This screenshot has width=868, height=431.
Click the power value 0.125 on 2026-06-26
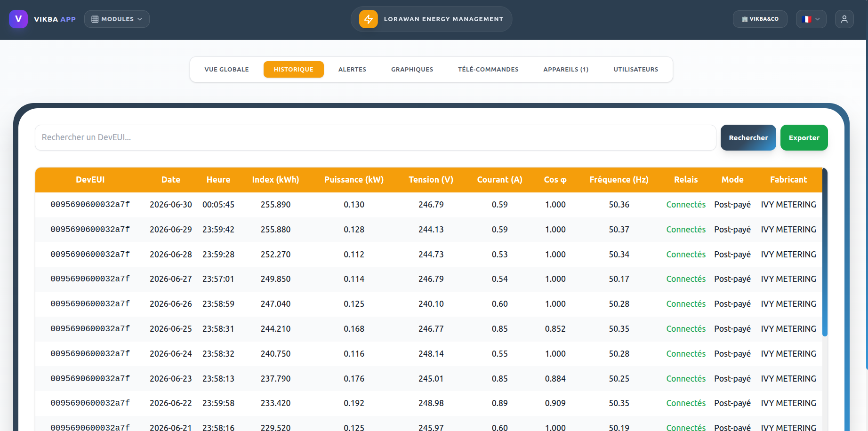coord(354,304)
